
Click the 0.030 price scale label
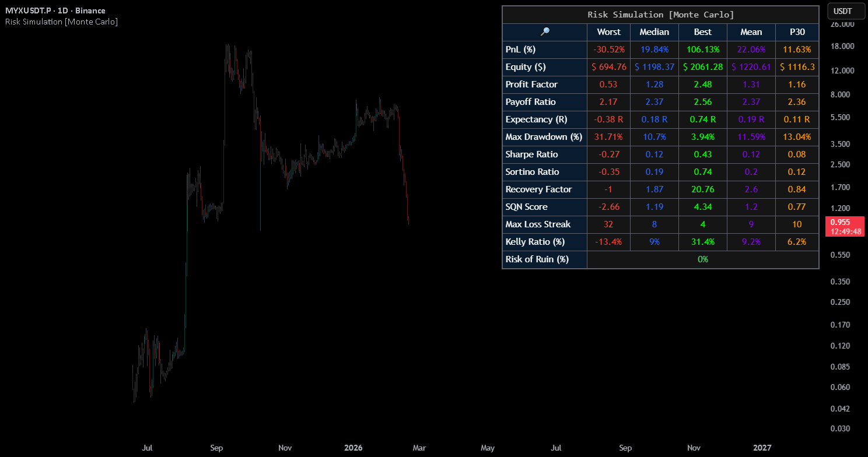click(x=840, y=429)
